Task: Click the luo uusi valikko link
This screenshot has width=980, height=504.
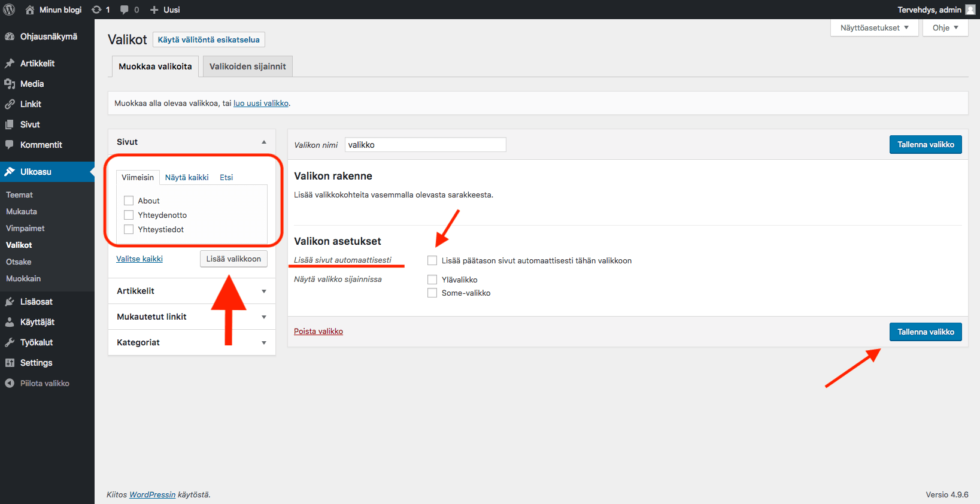Action: pyautogui.click(x=261, y=103)
